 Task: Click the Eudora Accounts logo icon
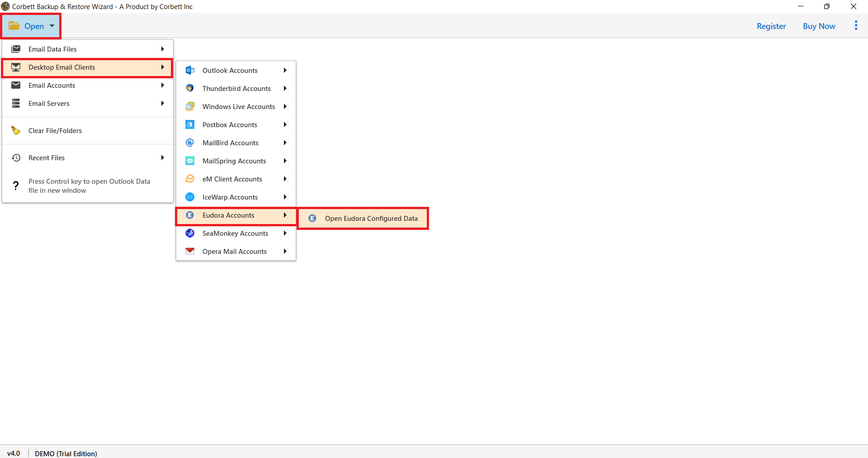[190, 215]
